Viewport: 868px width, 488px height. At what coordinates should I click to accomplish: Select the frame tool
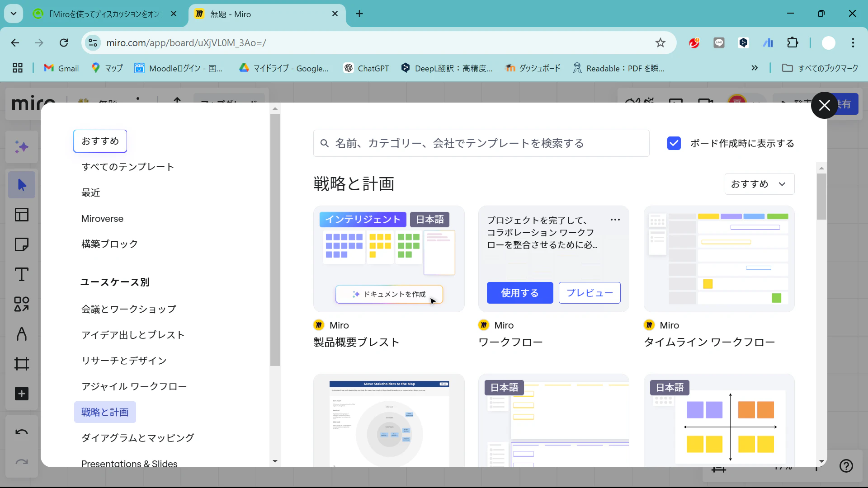(22, 364)
